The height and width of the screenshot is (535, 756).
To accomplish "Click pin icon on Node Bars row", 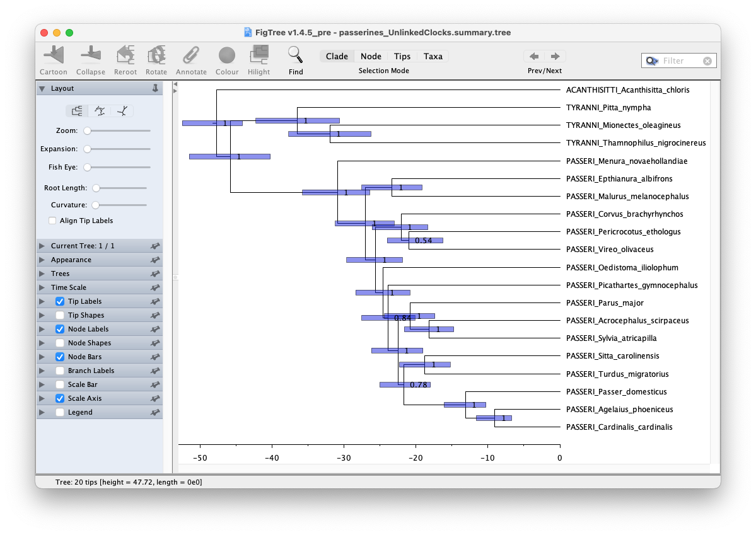I will pos(155,357).
